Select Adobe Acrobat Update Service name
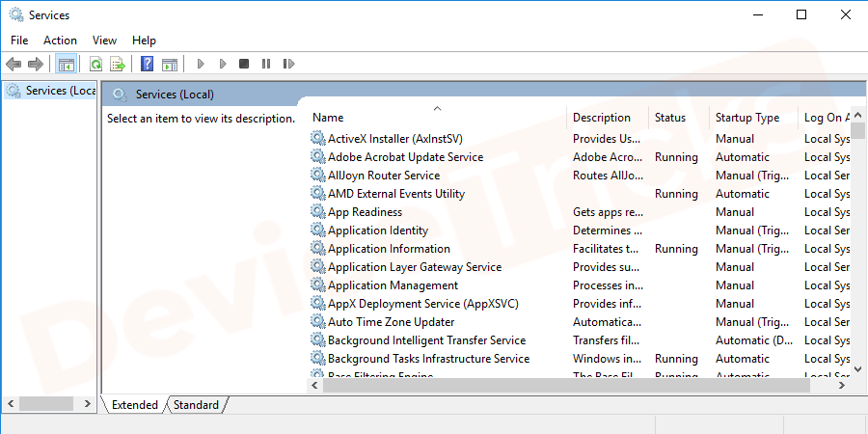Image resolution: width=868 pixels, height=434 pixels. click(406, 156)
